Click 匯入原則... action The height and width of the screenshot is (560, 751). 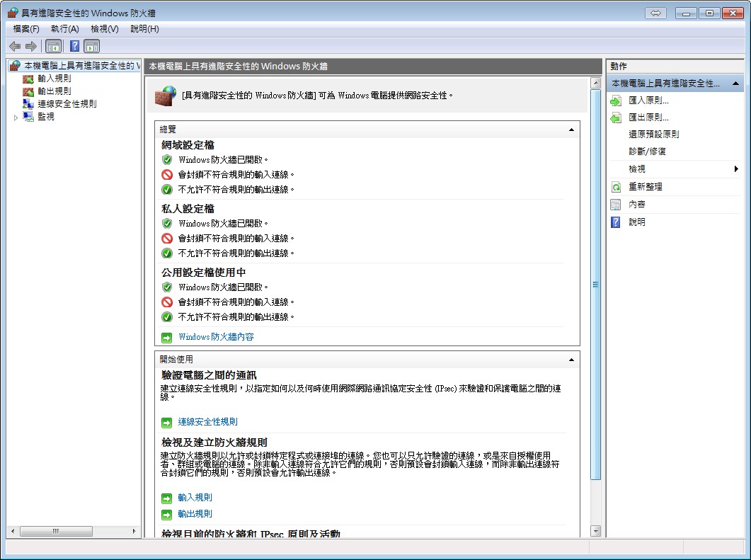point(648,100)
